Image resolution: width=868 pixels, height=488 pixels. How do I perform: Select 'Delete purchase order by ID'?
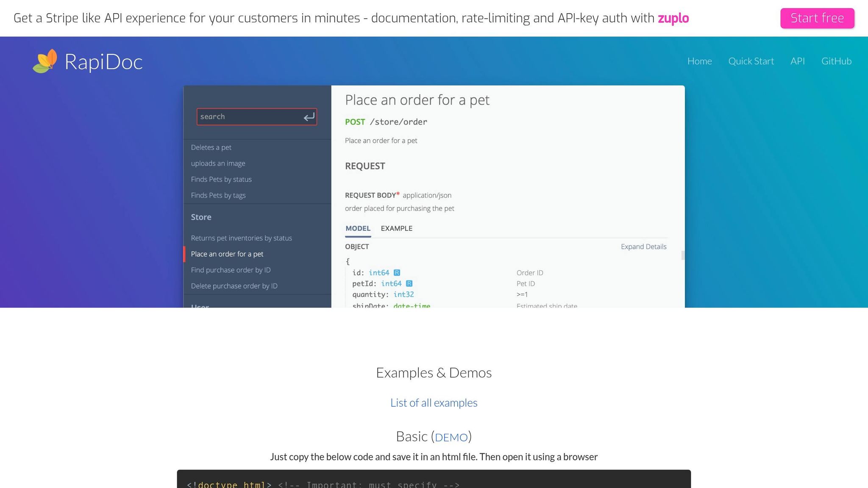[x=234, y=286]
